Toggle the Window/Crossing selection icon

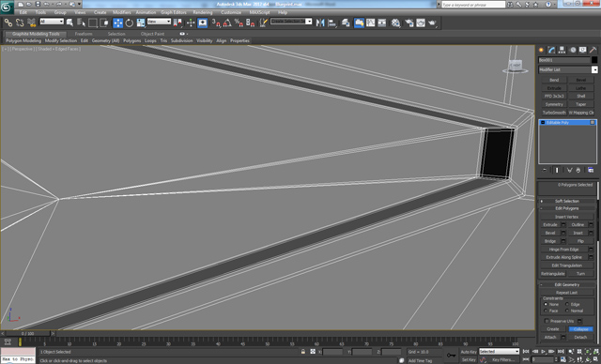click(104, 23)
